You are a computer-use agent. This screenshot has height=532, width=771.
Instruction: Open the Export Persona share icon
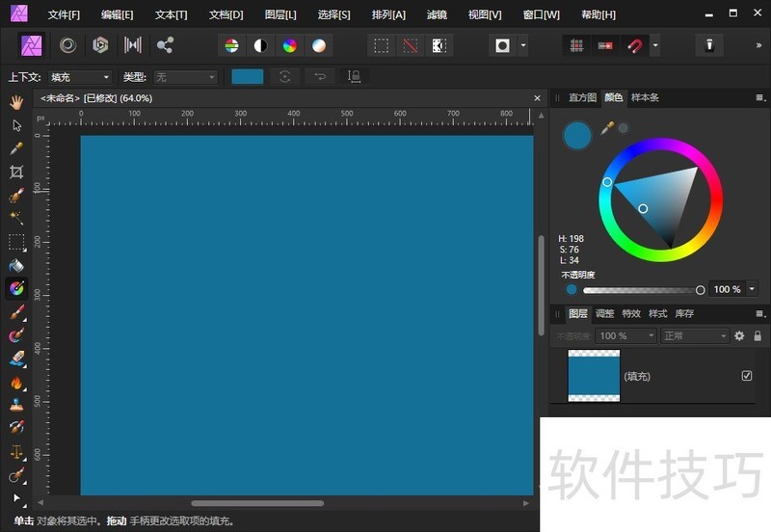[165, 45]
